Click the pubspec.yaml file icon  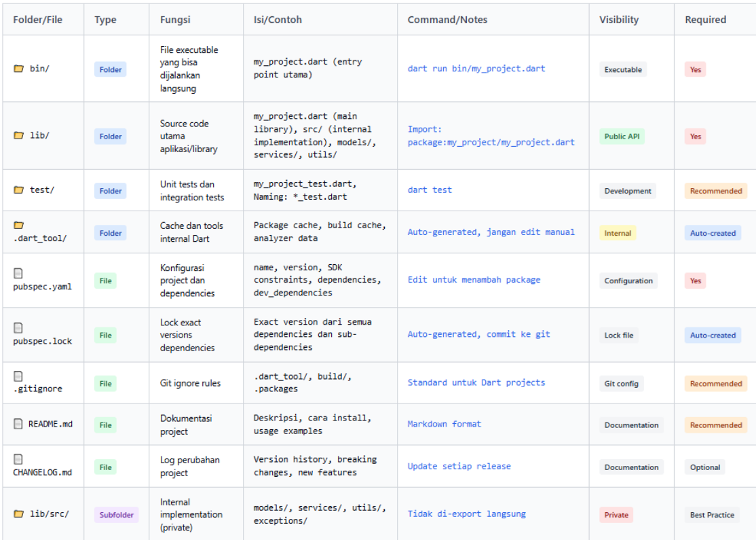[x=18, y=273]
